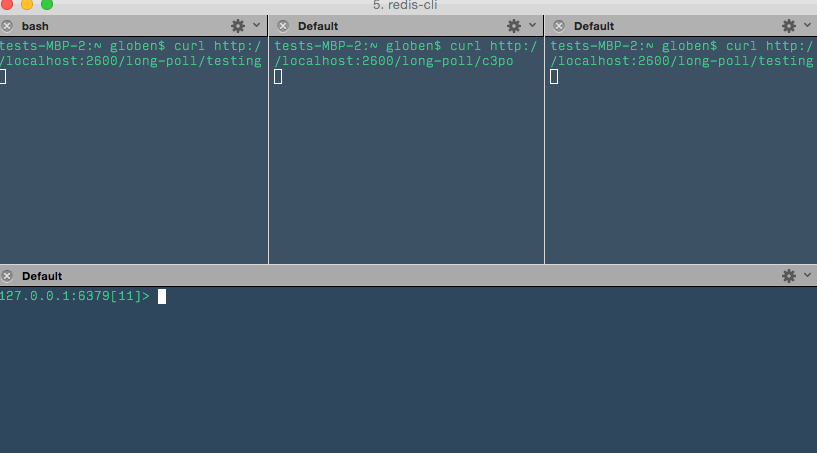The image size is (817, 453).
Task: Click the window title '5. redis-cli'
Action: point(405,5)
